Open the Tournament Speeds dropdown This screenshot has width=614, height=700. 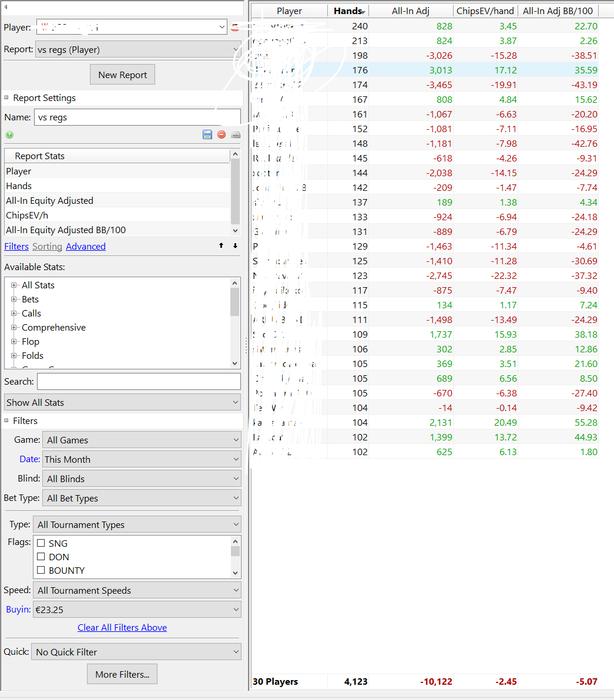pos(137,590)
